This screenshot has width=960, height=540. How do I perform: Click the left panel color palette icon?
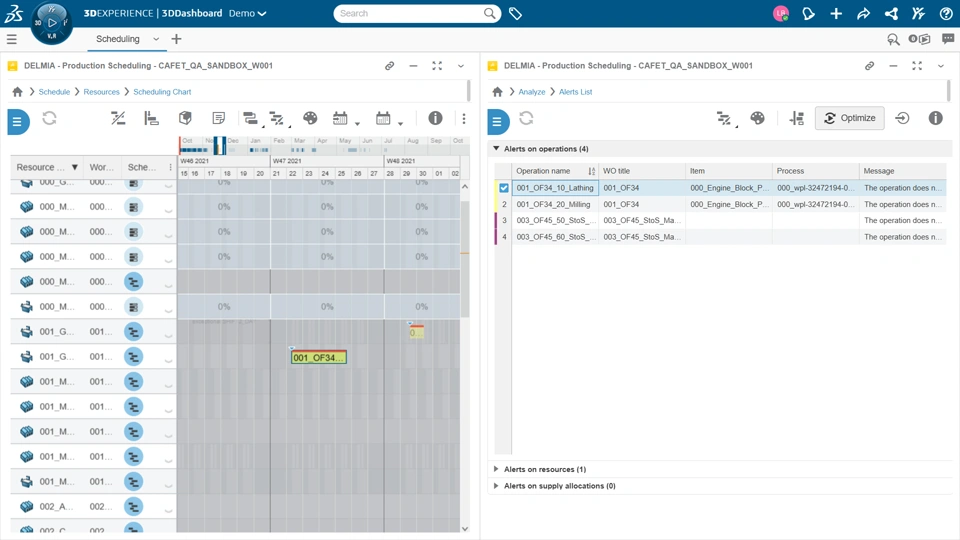[310, 118]
